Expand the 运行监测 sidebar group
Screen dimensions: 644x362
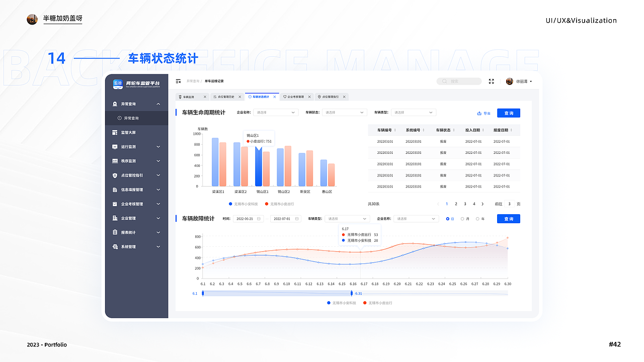pyautogui.click(x=158, y=147)
